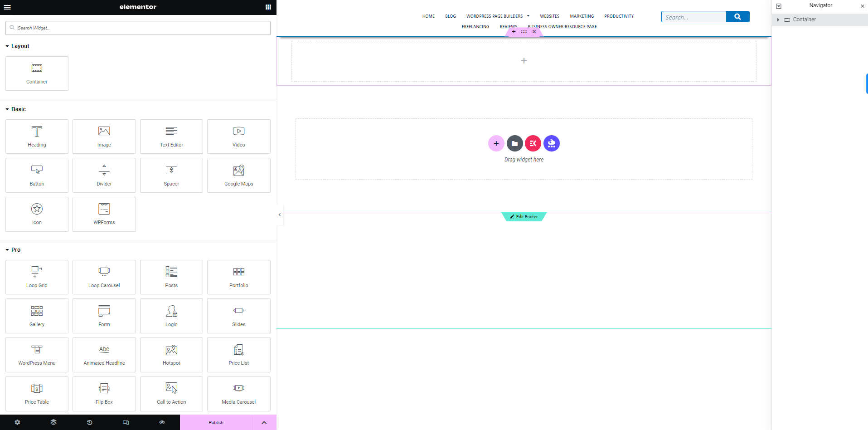The height and width of the screenshot is (430, 868).
Task: Toggle preview changes eye icon
Action: [x=162, y=422]
